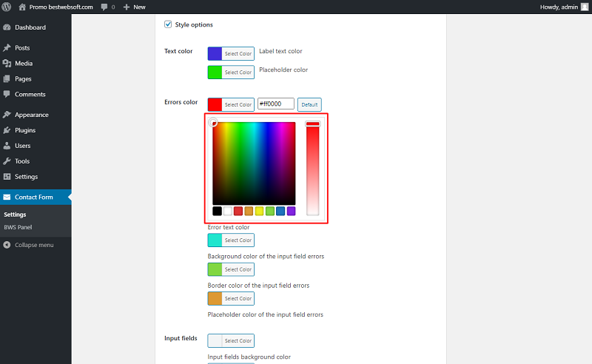
Task: Click the Users person icon
Action: (7, 145)
